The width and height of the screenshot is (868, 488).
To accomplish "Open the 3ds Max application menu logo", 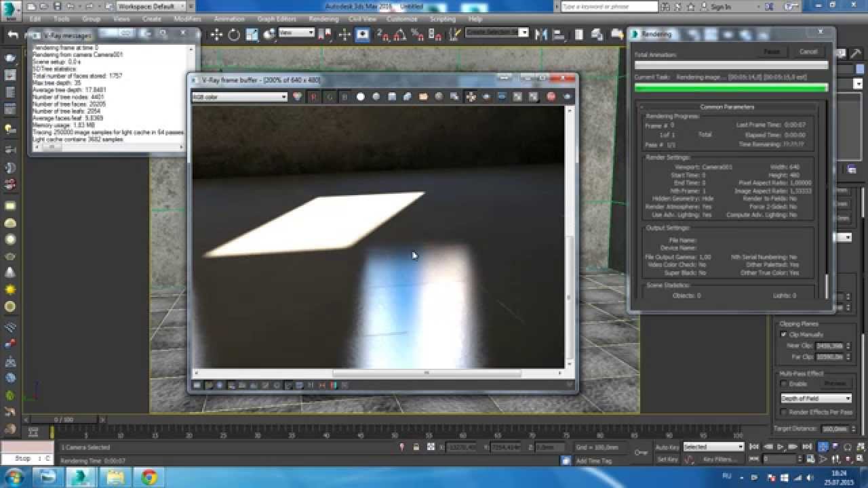I will coord(12,10).
